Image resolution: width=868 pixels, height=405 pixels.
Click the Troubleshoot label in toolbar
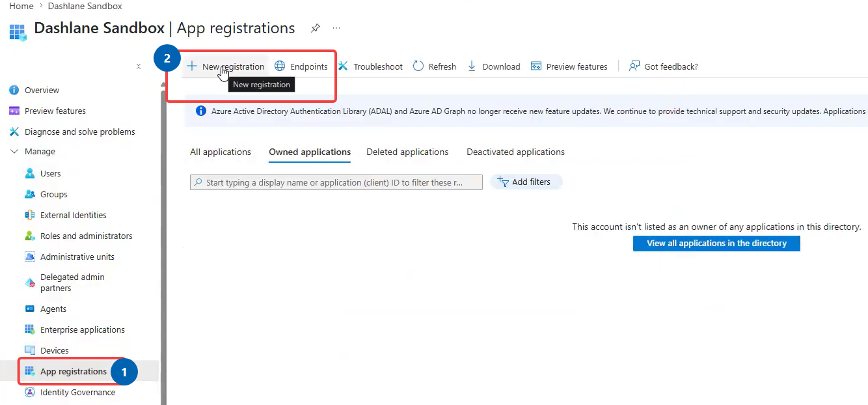378,66
